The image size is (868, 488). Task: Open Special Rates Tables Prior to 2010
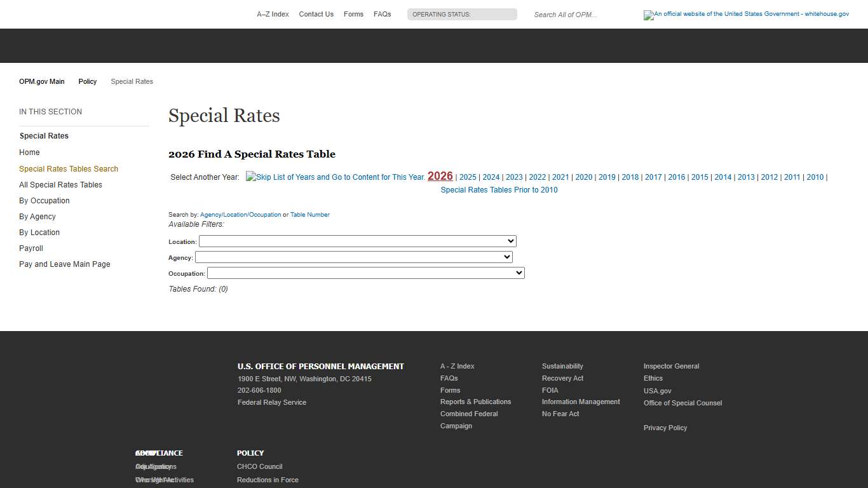tap(499, 190)
